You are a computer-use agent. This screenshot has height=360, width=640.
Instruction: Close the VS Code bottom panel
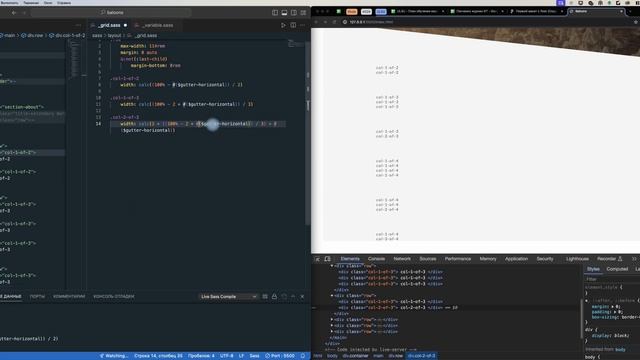click(302, 297)
